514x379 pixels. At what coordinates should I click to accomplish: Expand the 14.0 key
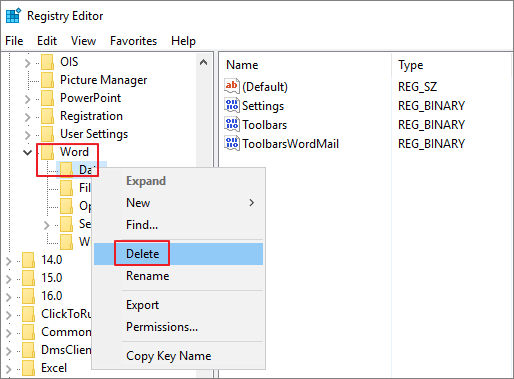click(9, 261)
